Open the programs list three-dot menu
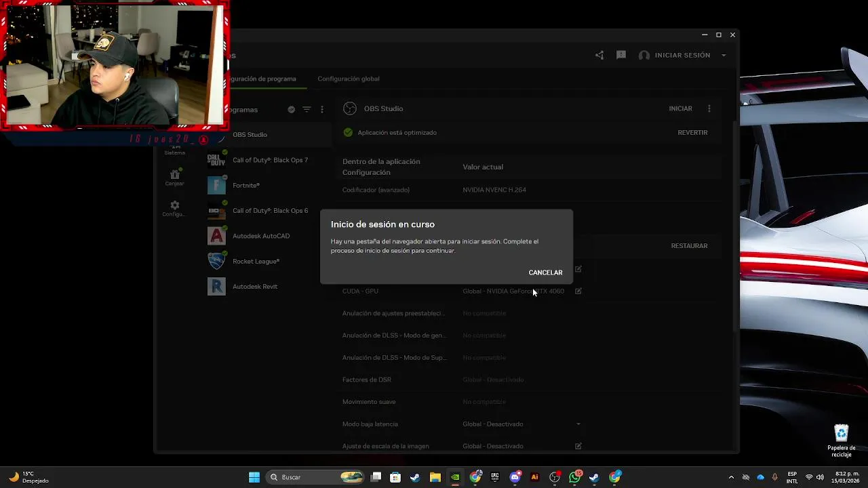 (x=322, y=109)
